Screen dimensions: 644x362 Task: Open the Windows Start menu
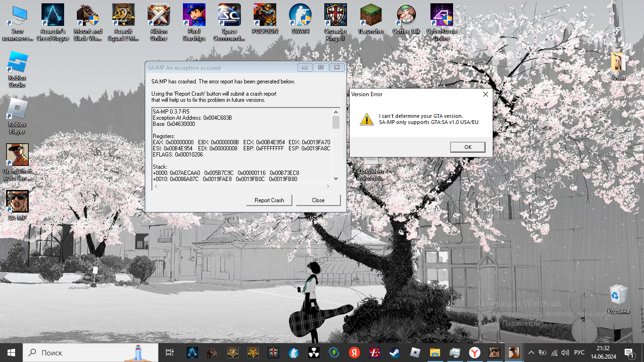point(11,353)
